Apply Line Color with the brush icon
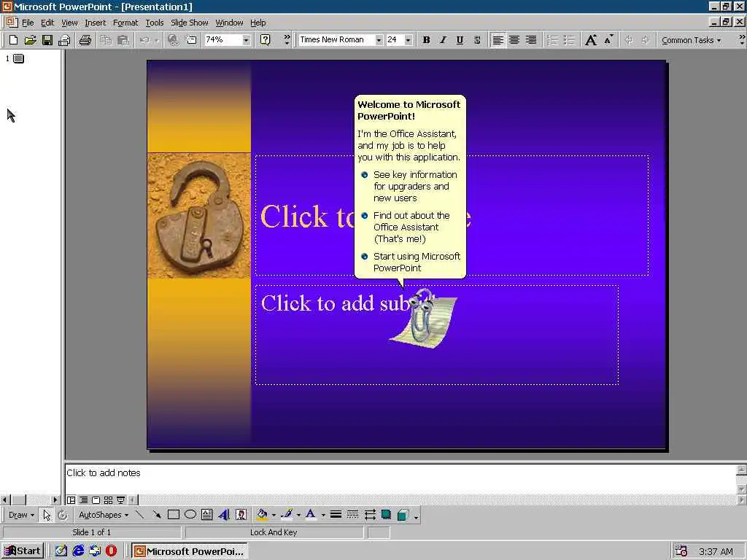Image resolution: width=747 pixels, height=560 pixels. click(287, 515)
